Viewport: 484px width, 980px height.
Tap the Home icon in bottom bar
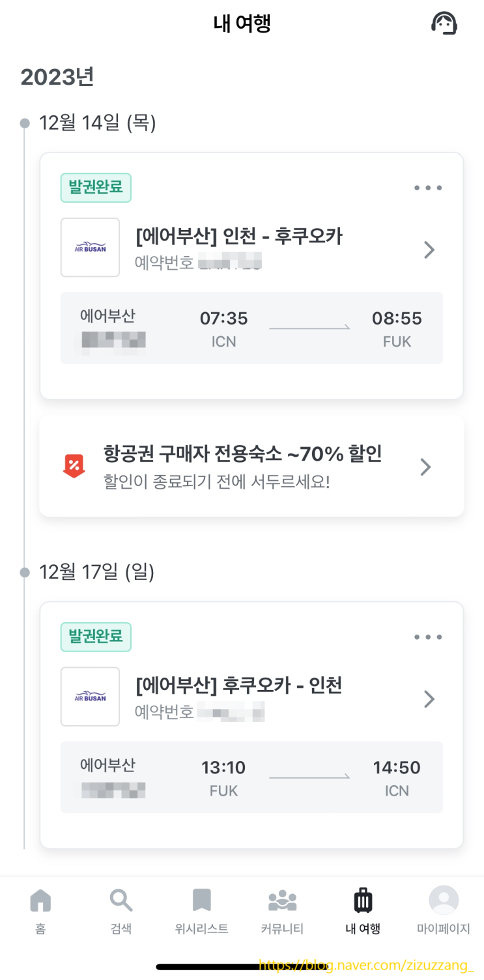(x=40, y=901)
